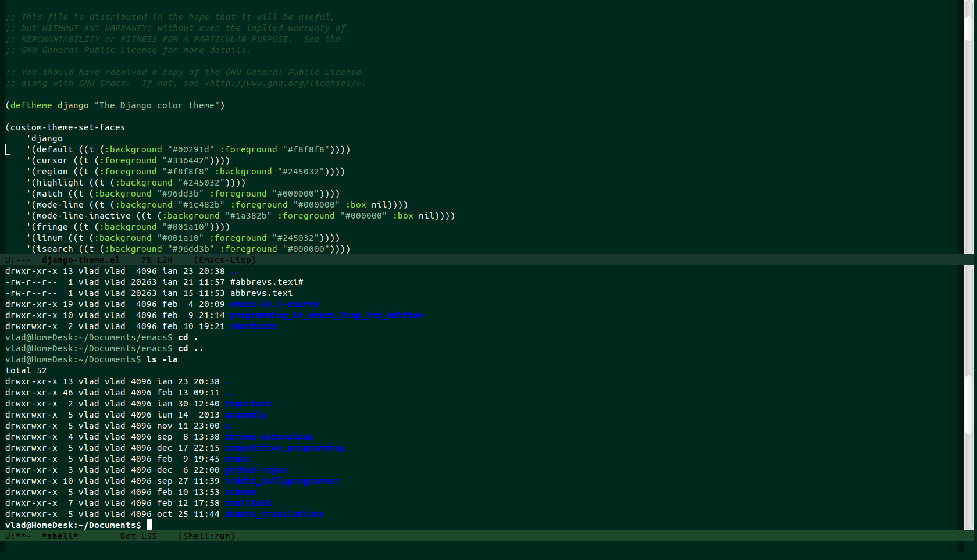Screen dimensions: 977x560
Task: Click the github-repos directory listing
Action: pyautogui.click(x=256, y=470)
